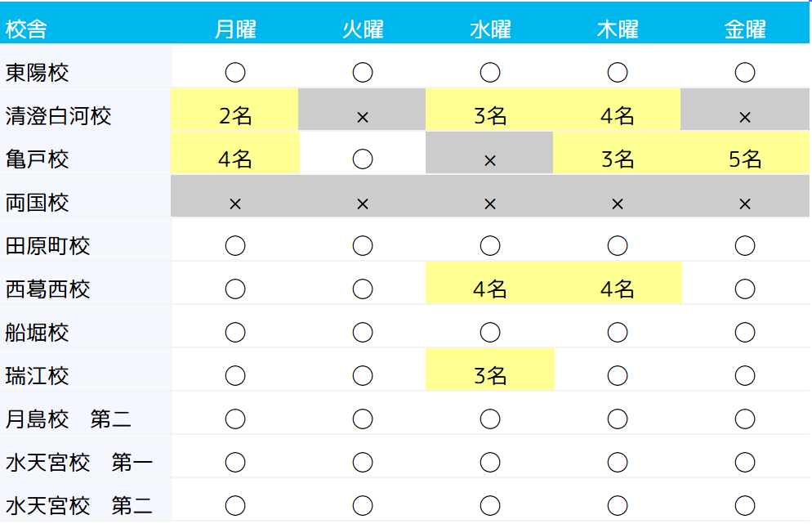The width and height of the screenshot is (812, 524).
Task: Select the 水曜 header cell
Action: click(490, 29)
